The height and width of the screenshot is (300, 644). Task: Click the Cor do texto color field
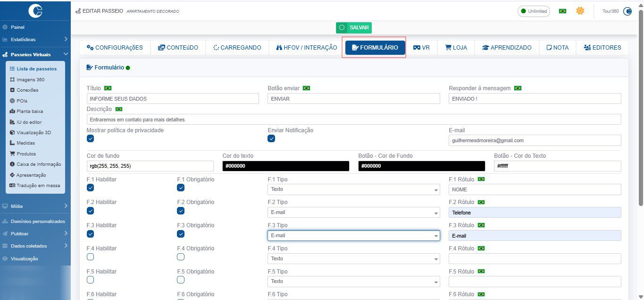point(285,166)
